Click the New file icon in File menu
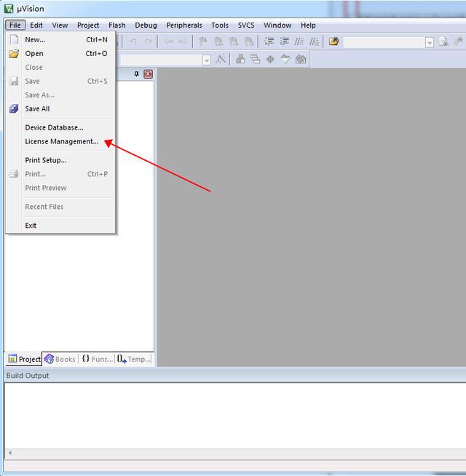Screen dimensions: 466x476 pos(14,40)
